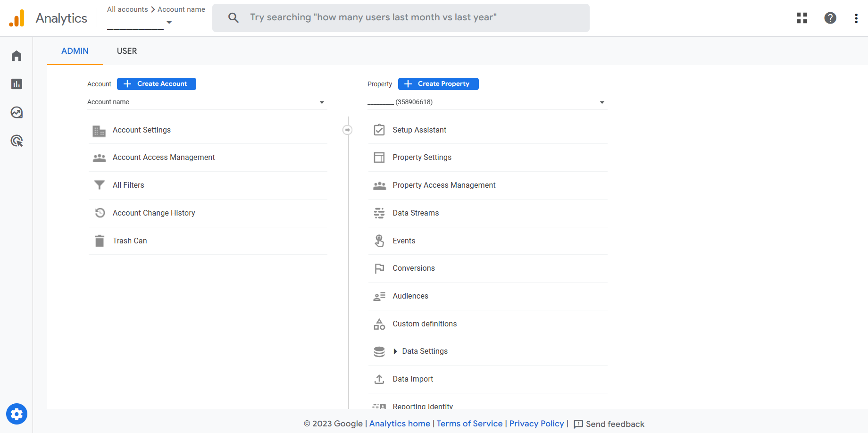Click the Data Streams icon
The image size is (868, 433).
(379, 213)
